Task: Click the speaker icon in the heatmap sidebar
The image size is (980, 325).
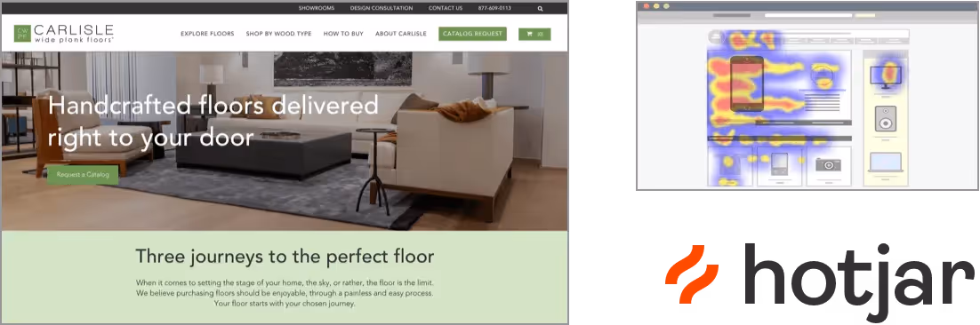Action: pos(885,118)
